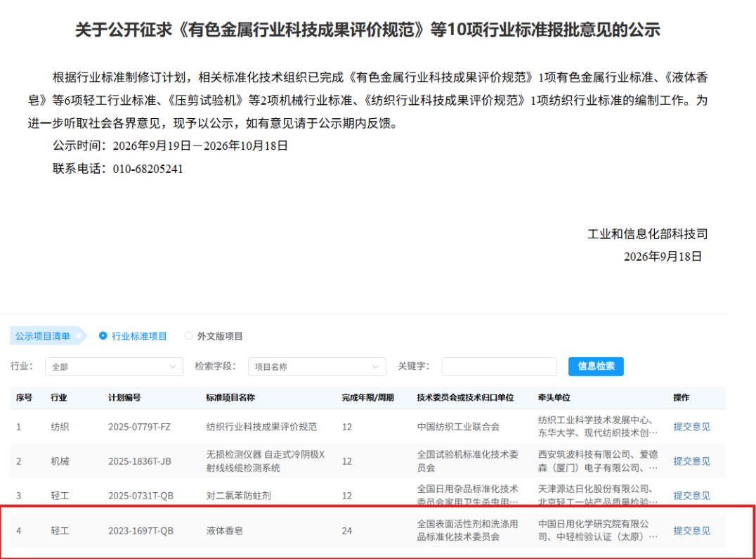The image size is (756, 559).
Task: Click the chevron arrow in the 检索字段 selector
Action: (375, 367)
